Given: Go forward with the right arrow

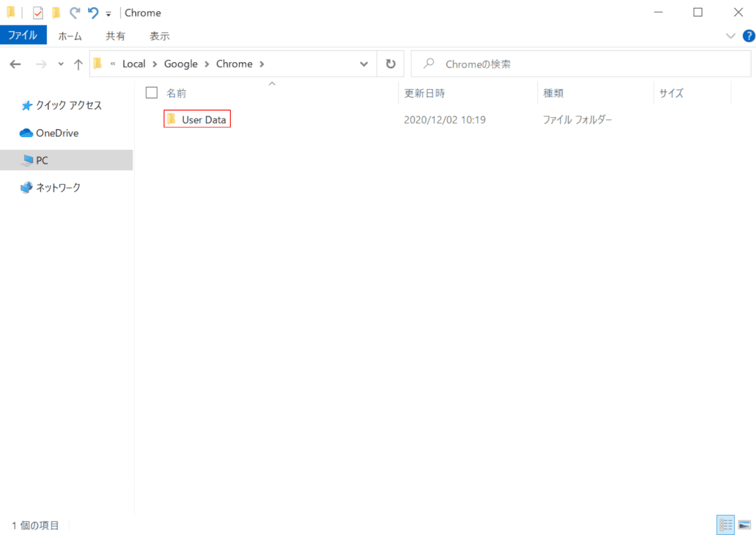Looking at the screenshot, I should (x=41, y=64).
